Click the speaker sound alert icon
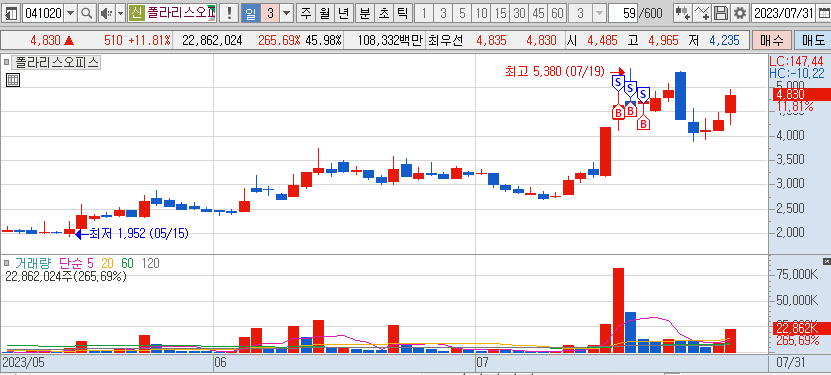 pos(106,13)
